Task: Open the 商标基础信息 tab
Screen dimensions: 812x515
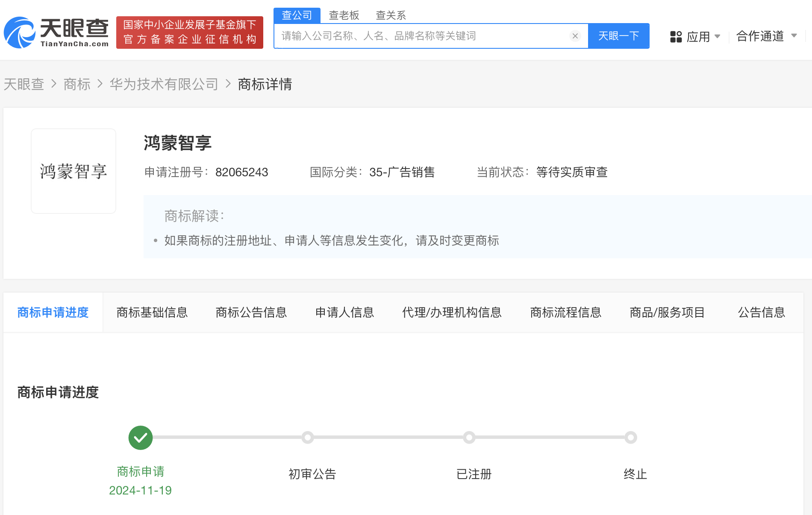Action: (152, 313)
